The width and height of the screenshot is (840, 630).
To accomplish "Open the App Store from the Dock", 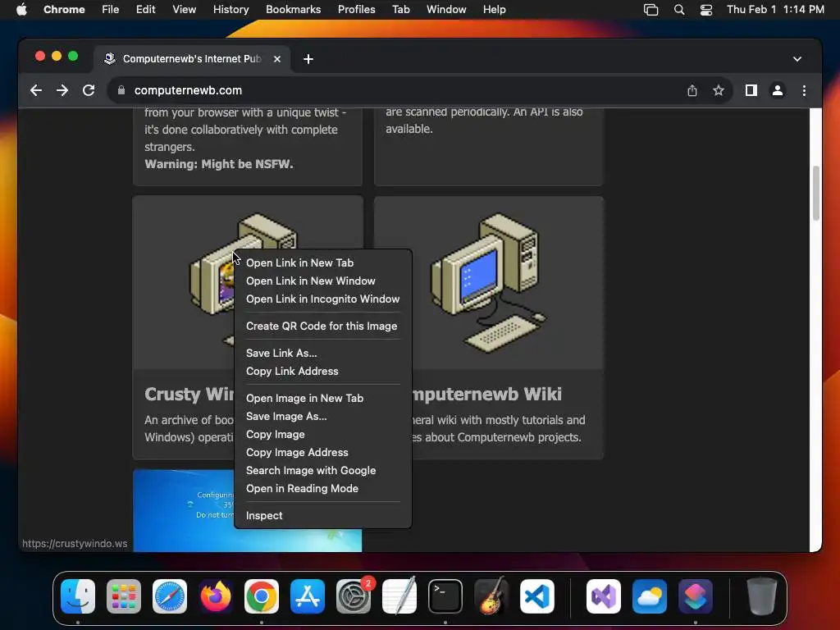I will coord(308,596).
